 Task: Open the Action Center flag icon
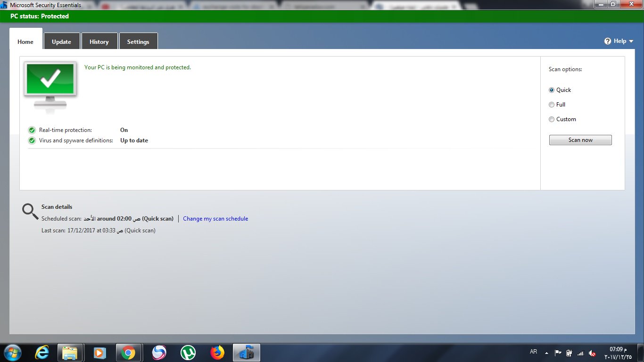coord(558,353)
